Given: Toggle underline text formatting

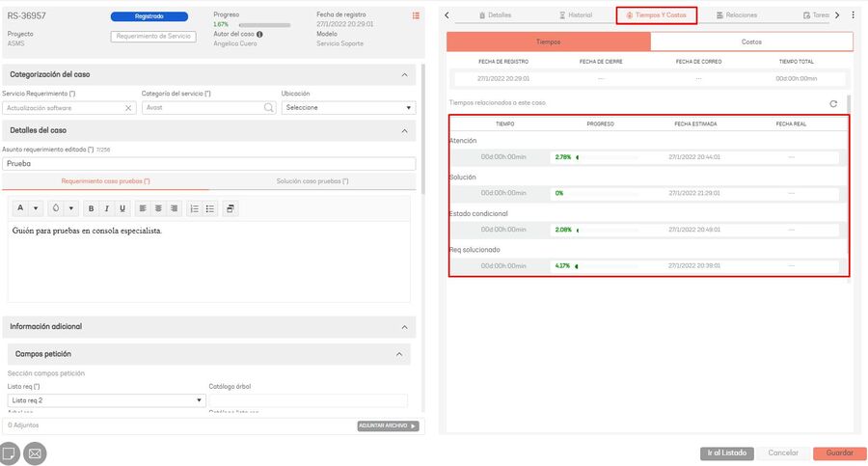Looking at the screenshot, I should pos(122,208).
